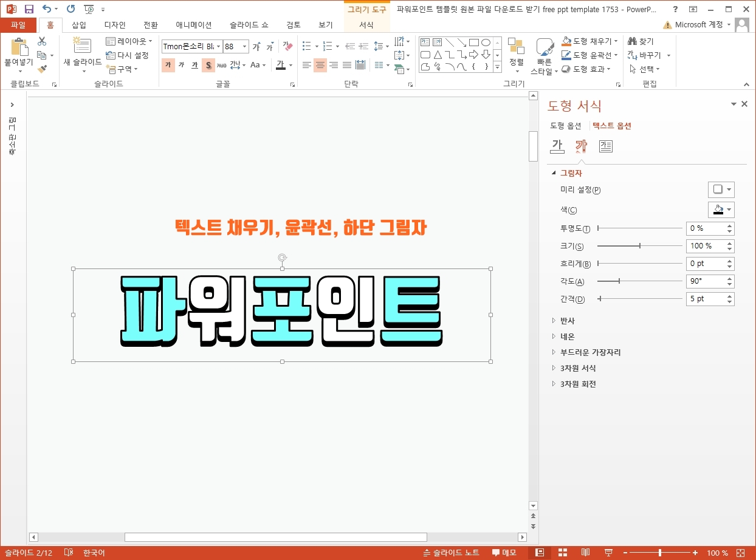Click the Cut scissors icon
Viewport: 756px width, 560px height.
42,41
